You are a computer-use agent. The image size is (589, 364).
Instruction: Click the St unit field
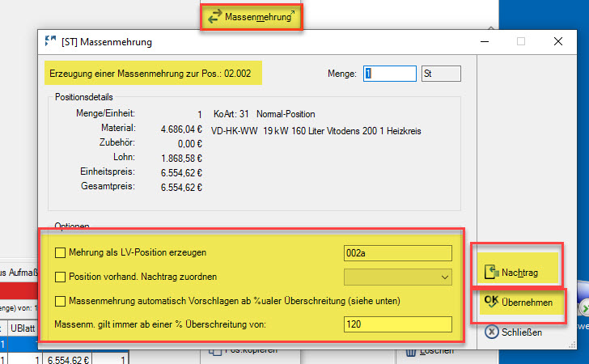tap(441, 74)
